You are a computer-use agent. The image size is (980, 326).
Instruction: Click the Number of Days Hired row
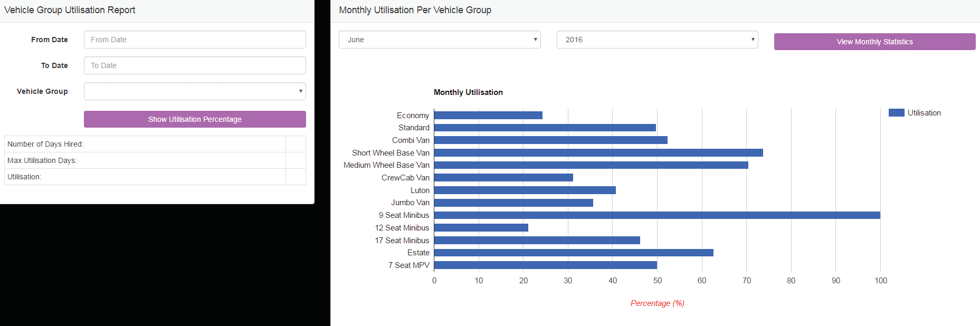pos(145,144)
